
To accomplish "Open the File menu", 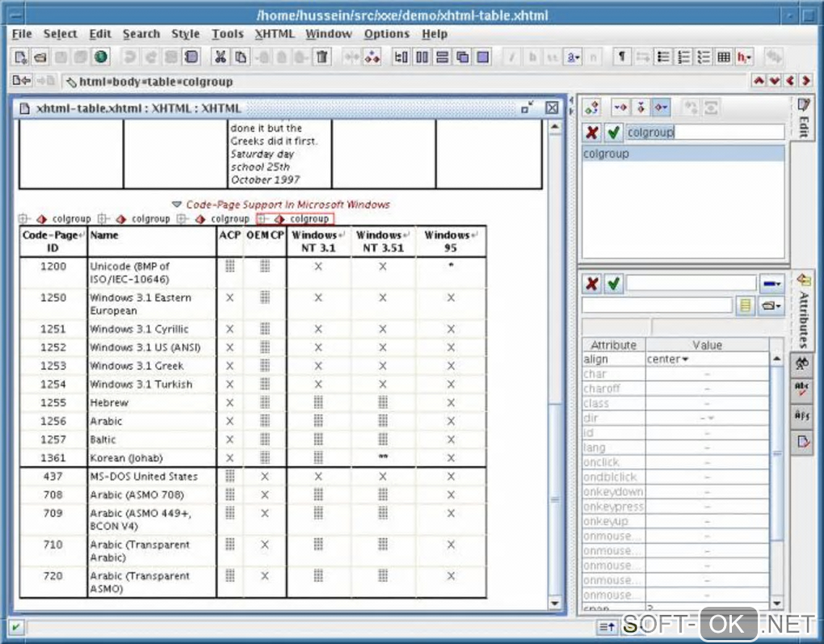I will tap(22, 34).
